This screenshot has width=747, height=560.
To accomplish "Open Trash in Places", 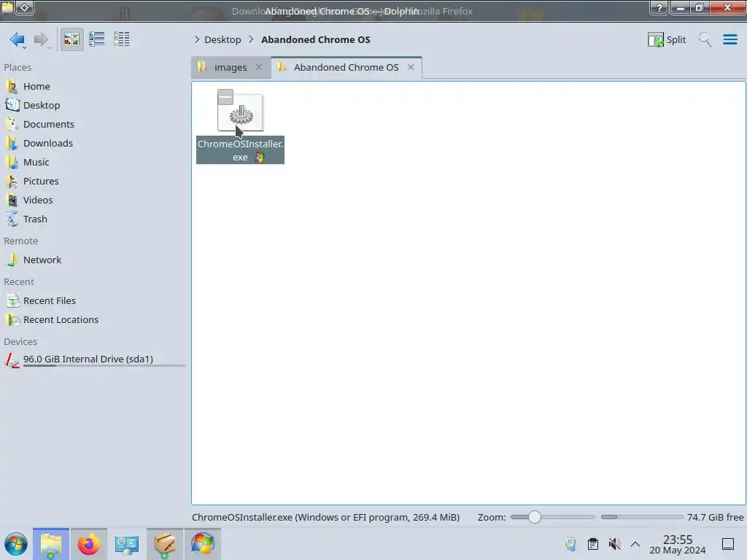I will click(35, 219).
